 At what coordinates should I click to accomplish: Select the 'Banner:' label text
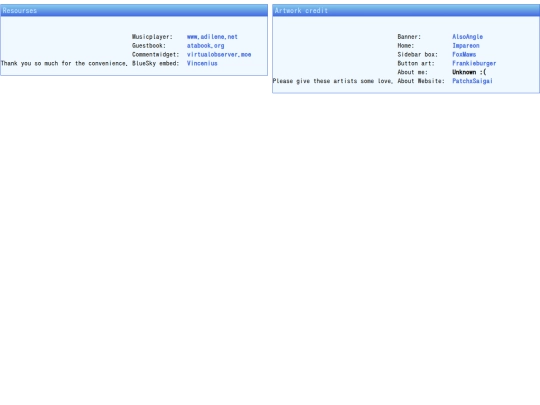409,37
